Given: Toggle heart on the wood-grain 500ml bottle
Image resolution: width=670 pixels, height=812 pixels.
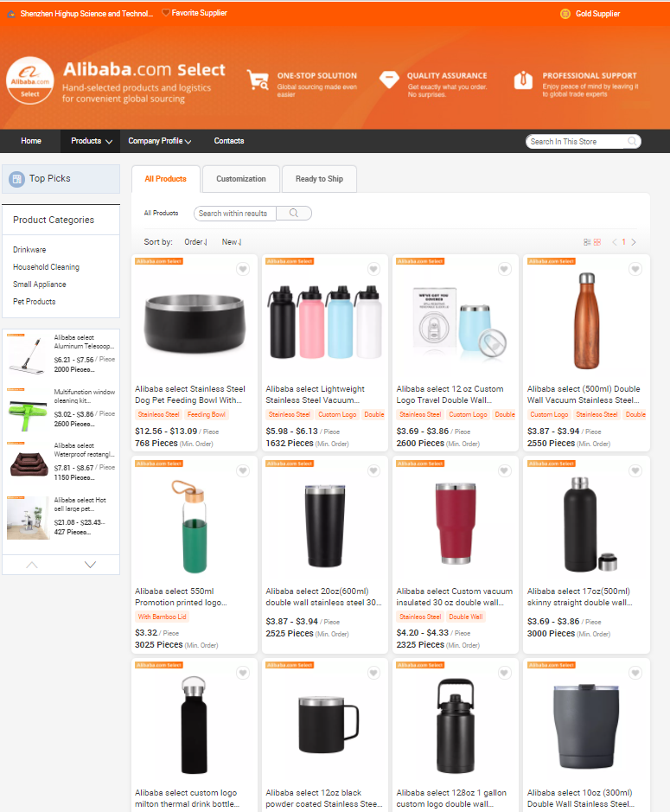Looking at the screenshot, I should [635, 269].
